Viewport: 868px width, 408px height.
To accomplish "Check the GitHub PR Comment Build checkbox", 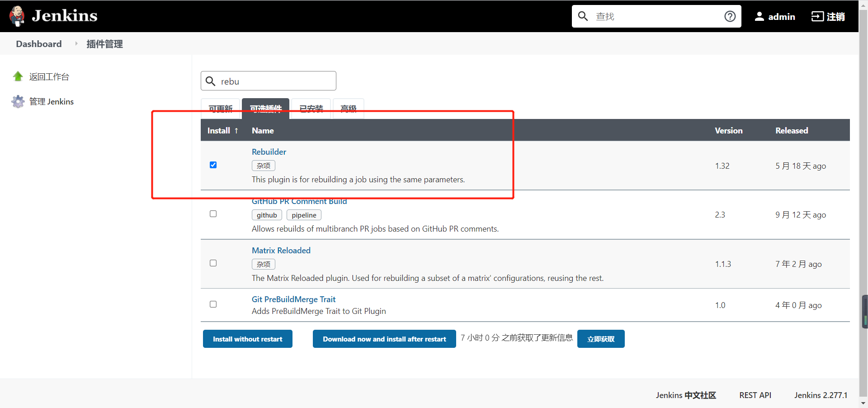I will [x=213, y=213].
